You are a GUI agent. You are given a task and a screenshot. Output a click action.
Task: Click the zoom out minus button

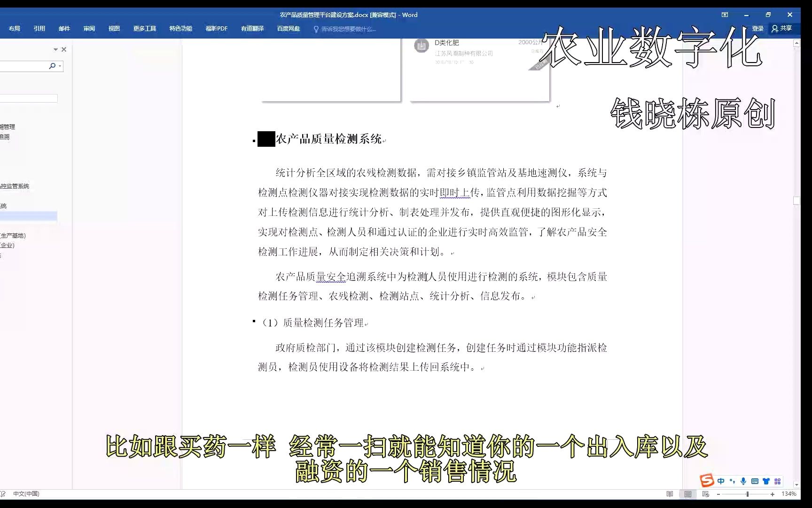[718, 494]
